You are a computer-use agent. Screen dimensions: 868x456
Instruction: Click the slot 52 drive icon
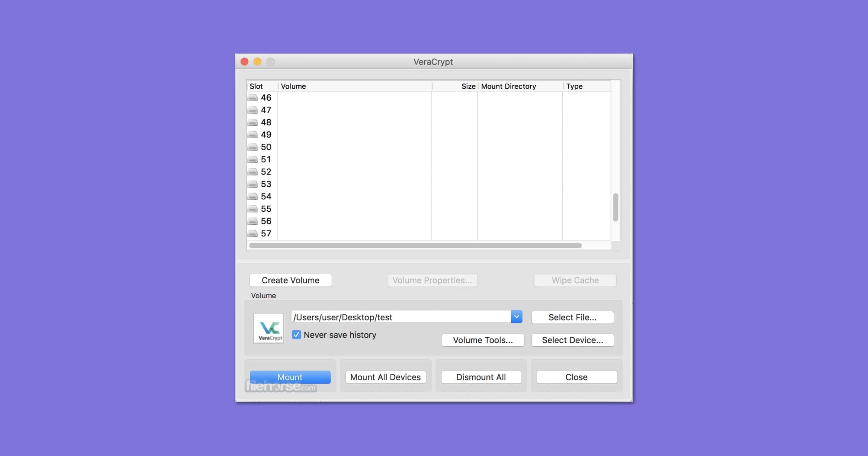click(252, 172)
